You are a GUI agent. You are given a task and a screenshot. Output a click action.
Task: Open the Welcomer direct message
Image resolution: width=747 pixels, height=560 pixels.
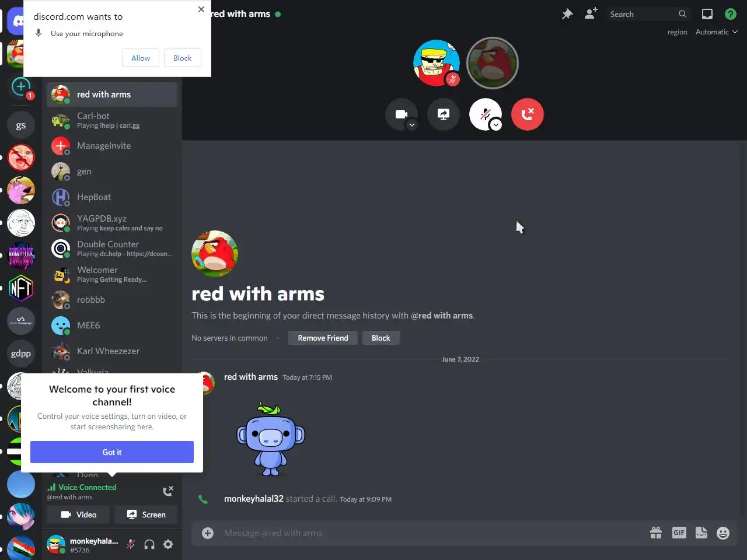tap(112, 274)
